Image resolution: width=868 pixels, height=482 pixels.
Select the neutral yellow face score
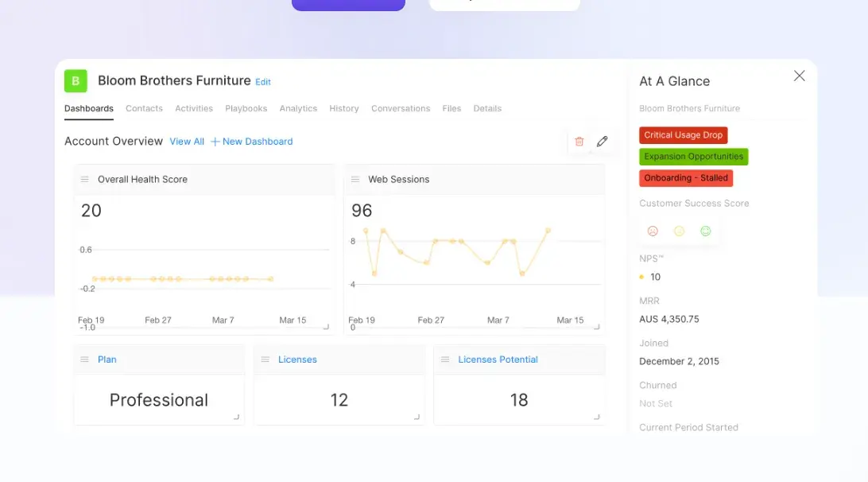679,231
